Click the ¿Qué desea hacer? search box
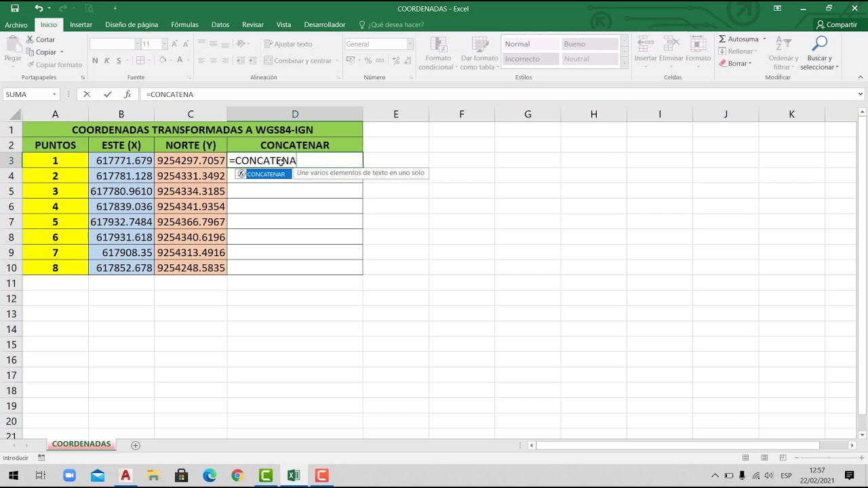Screen dimensions: 868x488 click(x=391, y=25)
